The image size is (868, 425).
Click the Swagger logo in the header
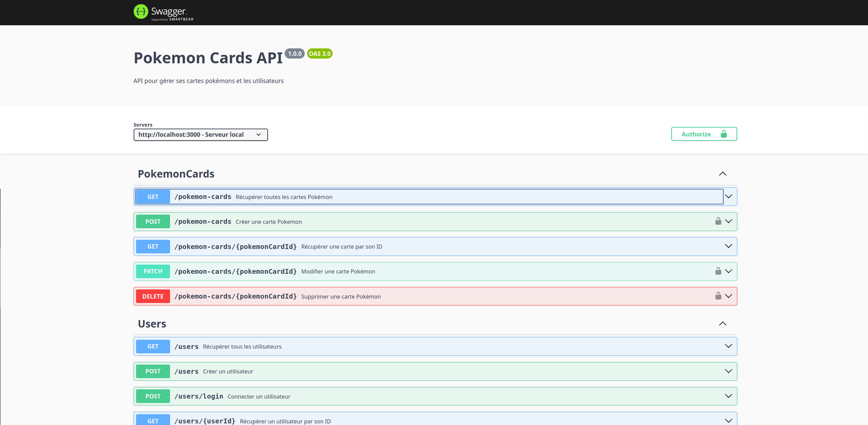tap(163, 12)
